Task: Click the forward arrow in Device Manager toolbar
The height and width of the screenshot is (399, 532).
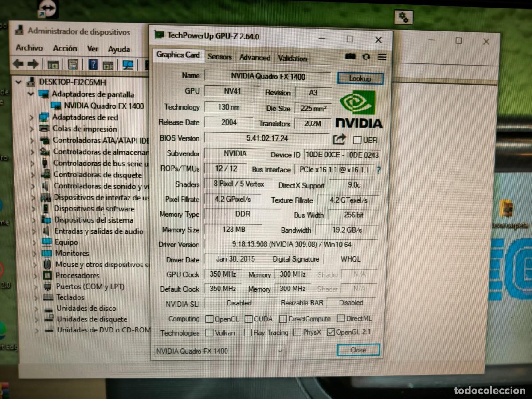Action: pyautogui.click(x=33, y=64)
